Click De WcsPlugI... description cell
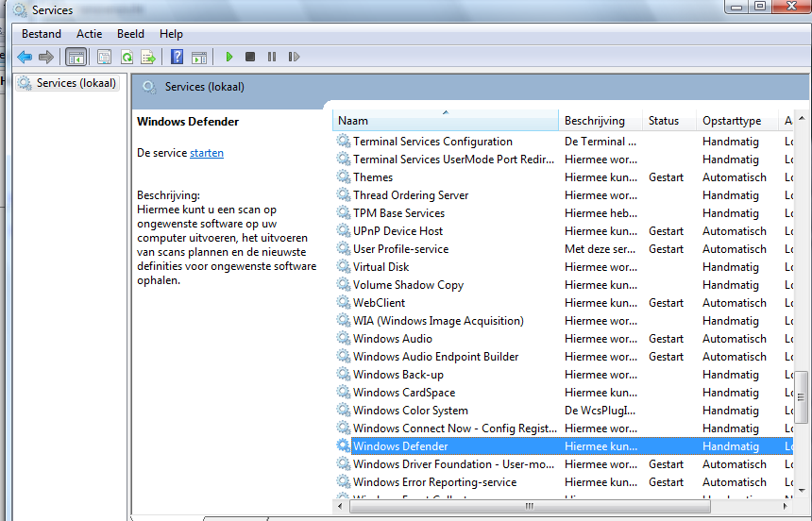 (600, 411)
